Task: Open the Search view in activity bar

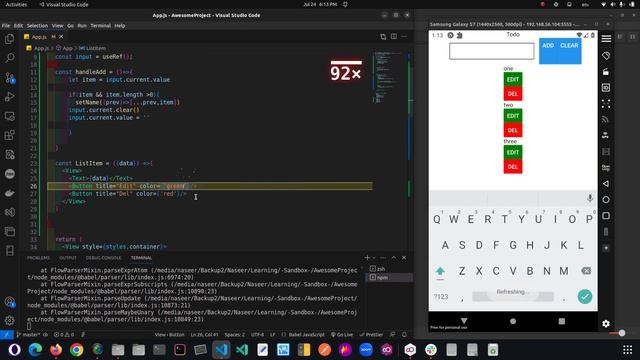Action: pos(9,58)
